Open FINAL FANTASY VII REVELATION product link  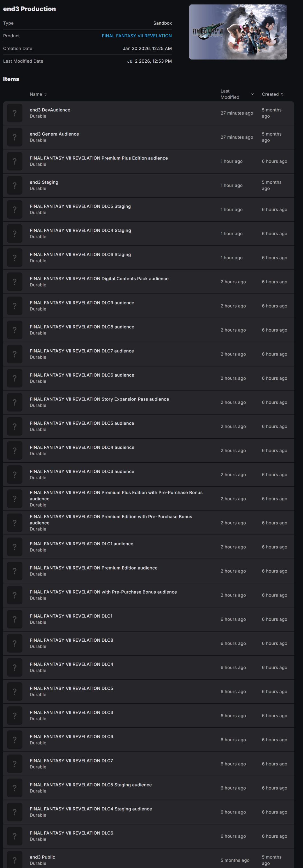[137, 36]
